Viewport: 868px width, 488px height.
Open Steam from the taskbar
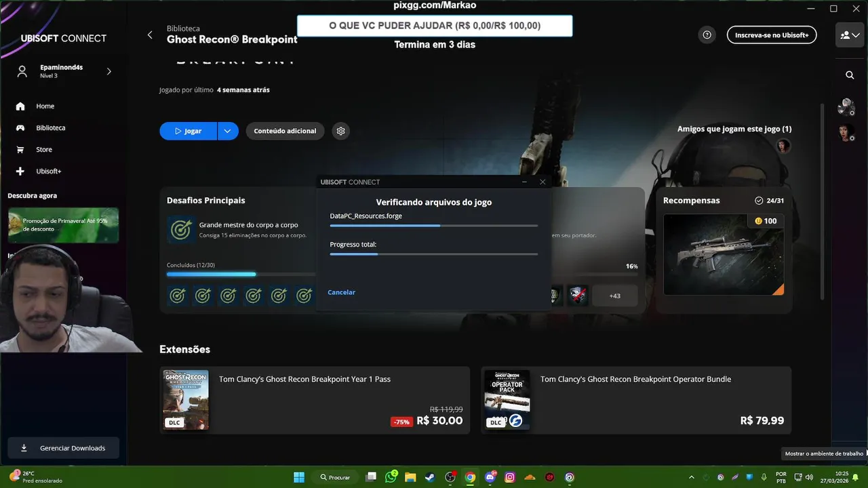pos(430,477)
